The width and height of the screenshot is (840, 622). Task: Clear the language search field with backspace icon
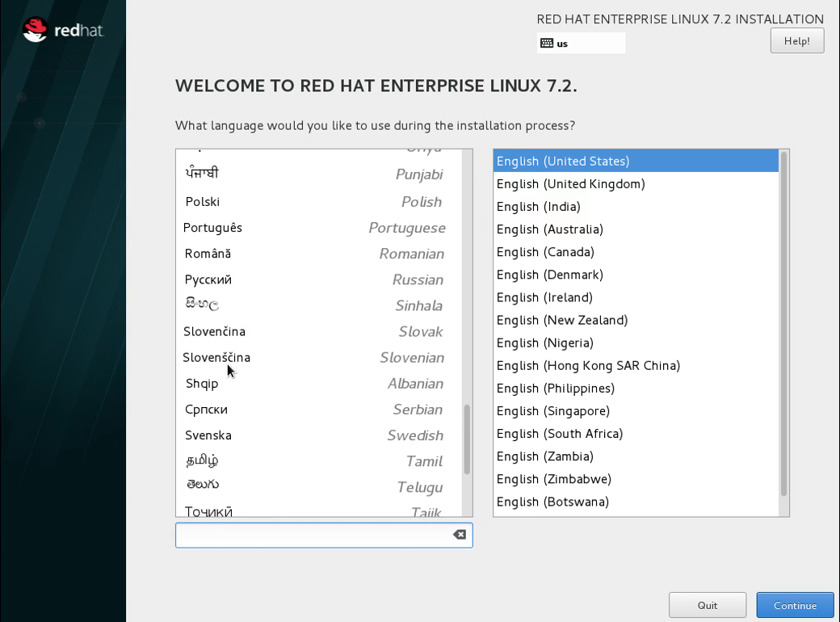[459, 535]
